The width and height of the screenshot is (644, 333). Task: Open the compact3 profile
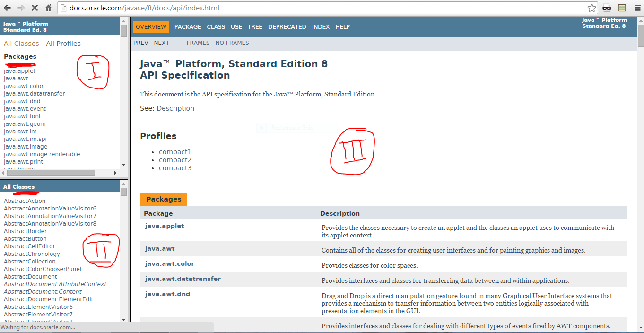coord(175,168)
